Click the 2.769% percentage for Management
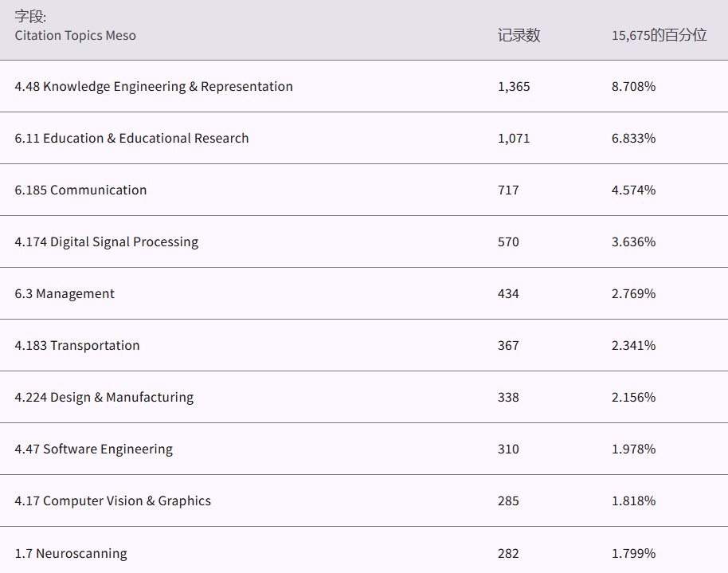The width and height of the screenshot is (728, 573). coord(633,293)
